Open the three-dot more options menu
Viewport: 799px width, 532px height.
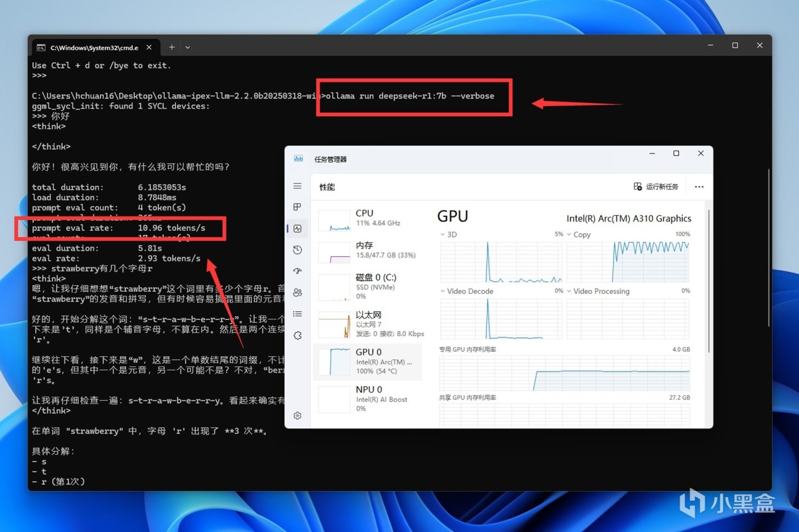pyautogui.click(x=699, y=186)
